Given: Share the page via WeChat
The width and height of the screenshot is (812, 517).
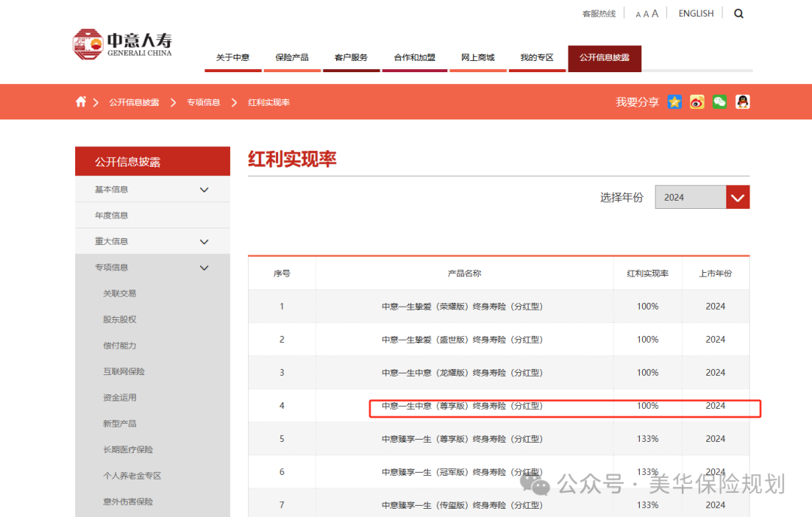Looking at the screenshot, I should (x=720, y=101).
